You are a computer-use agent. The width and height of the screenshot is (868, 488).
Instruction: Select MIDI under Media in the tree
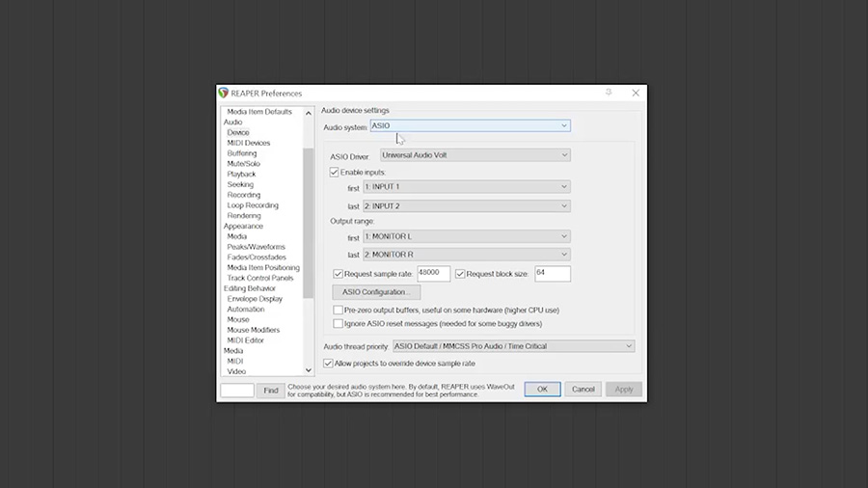click(234, 362)
